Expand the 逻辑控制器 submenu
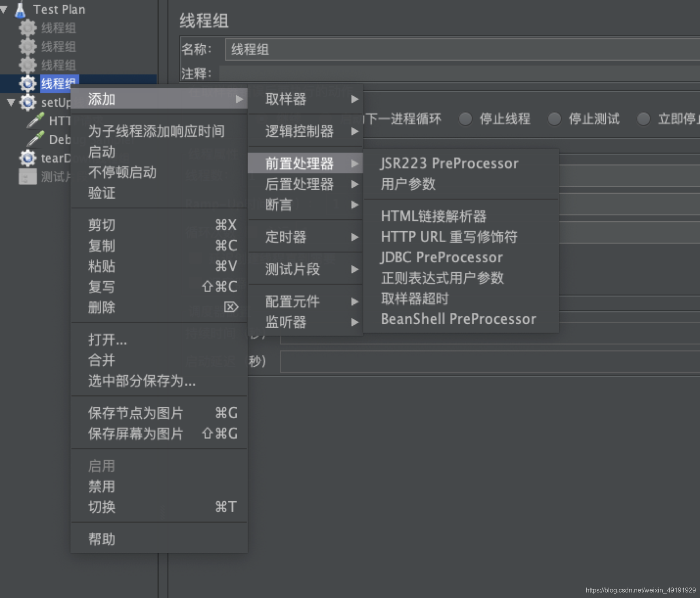This screenshot has height=598, width=700. click(305, 131)
